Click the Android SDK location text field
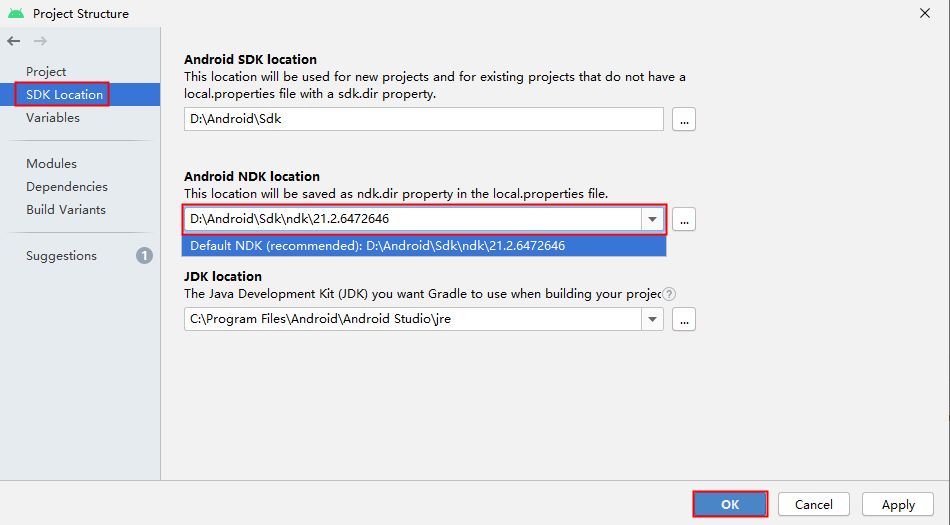950x525 pixels. click(424, 119)
